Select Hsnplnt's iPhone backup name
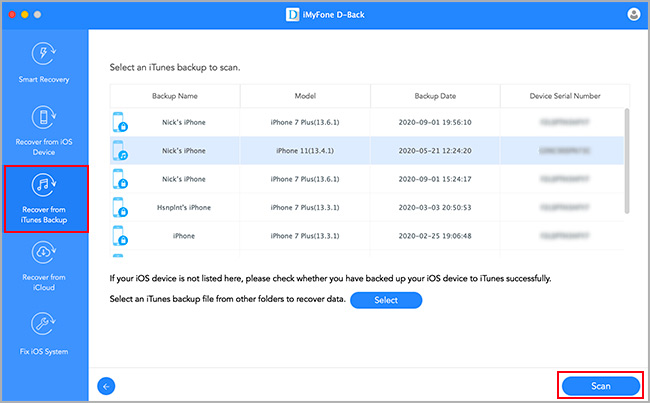Viewport: 650px width, 403px height. pyautogui.click(x=184, y=207)
